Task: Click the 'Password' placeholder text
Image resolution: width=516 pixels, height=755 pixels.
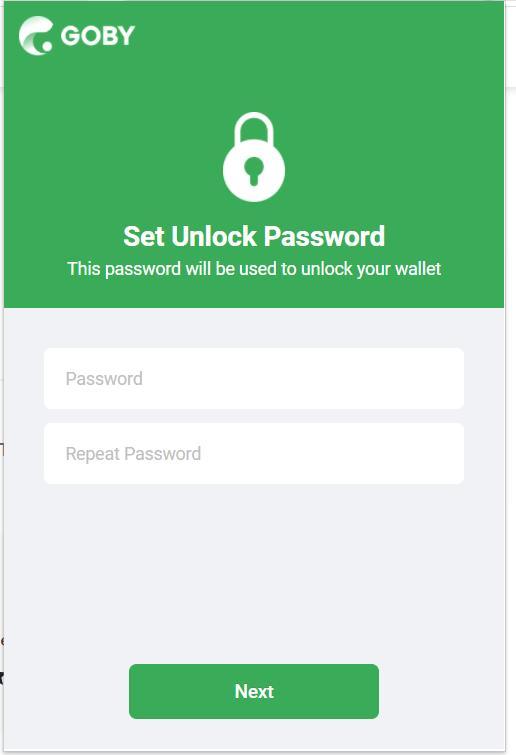Action: tap(104, 378)
